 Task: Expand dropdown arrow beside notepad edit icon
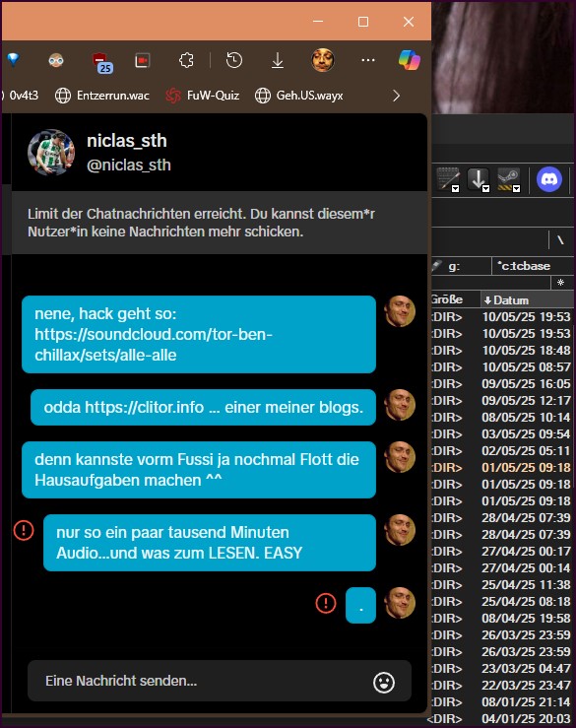(x=455, y=188)
